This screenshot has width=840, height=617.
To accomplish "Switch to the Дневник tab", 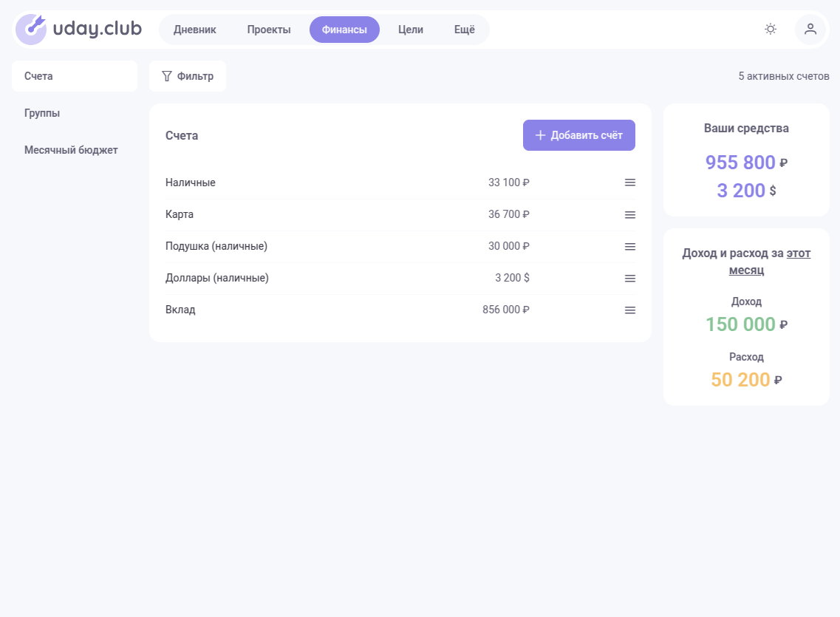I will tap(195, 30).
